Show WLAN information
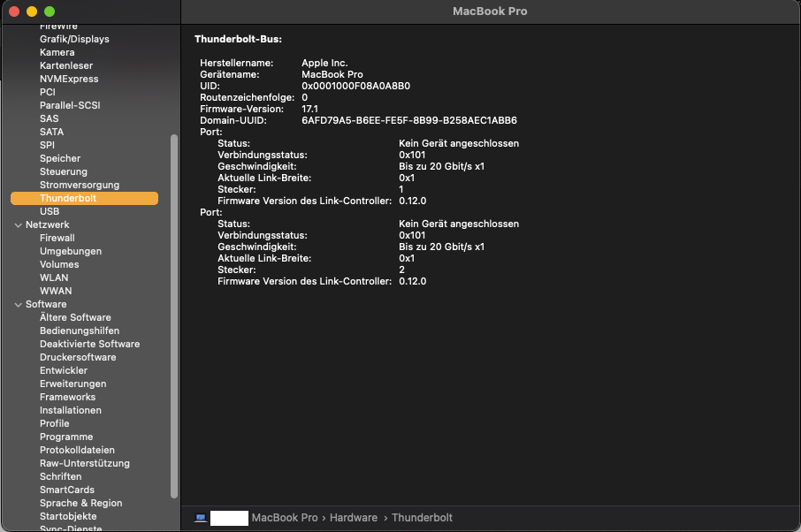This screenshot has height=532, width=801. pyautogui.click(x=54, y=278)
